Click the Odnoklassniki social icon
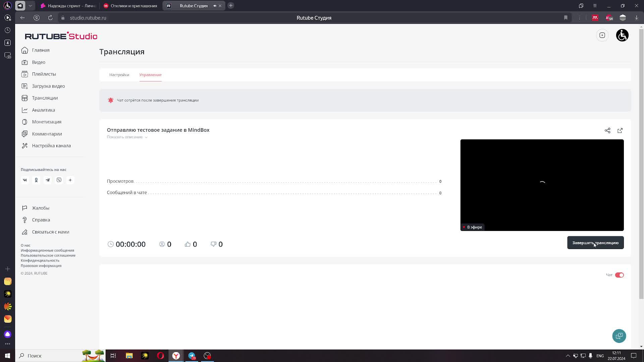The width and height of the screenshot is (644, 362). 36,180
